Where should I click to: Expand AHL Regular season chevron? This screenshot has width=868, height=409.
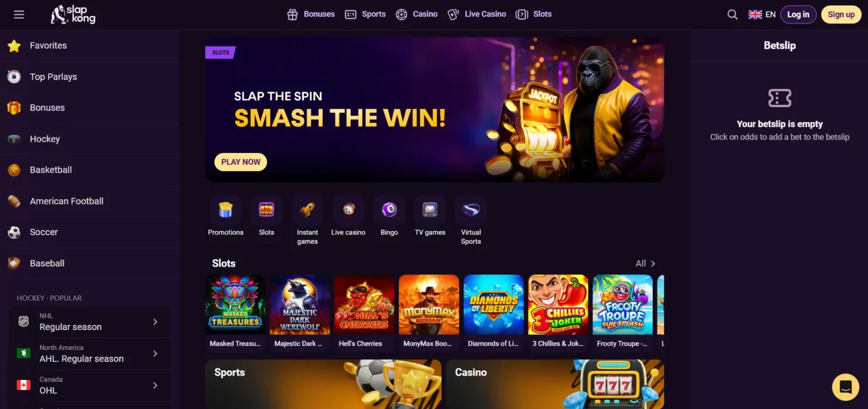155,353
